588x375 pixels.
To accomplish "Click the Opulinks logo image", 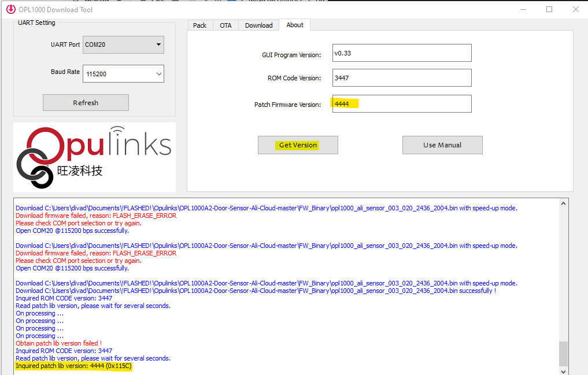I will point(94,157).
